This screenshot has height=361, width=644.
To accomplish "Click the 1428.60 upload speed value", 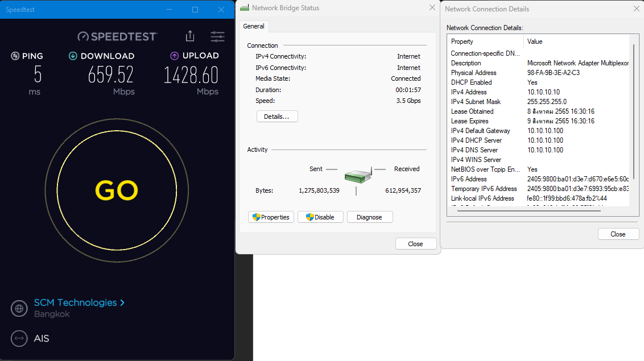I will tap(191, 75).
